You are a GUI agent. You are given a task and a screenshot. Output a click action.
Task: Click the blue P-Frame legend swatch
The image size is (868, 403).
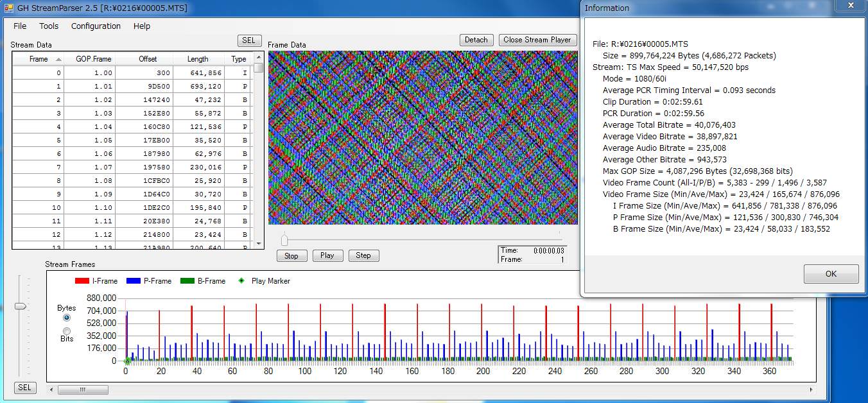pos(134,281)
